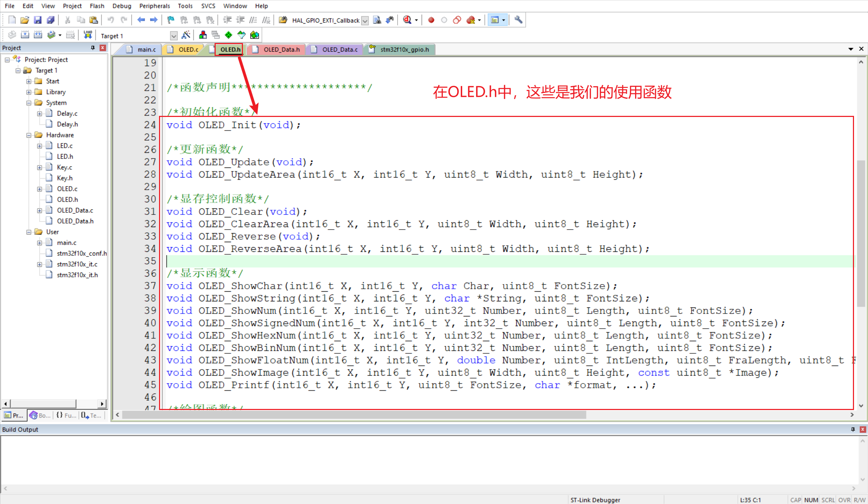Click the Build target icon
868x504 pixels.
(x=25, y=35)
